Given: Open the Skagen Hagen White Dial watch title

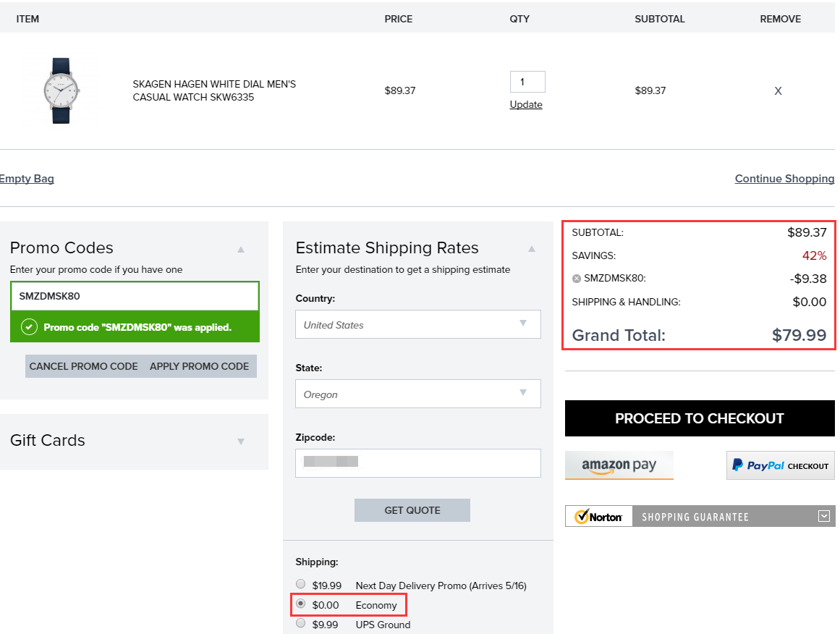Looking at the screenshot, I should point(214,90).
